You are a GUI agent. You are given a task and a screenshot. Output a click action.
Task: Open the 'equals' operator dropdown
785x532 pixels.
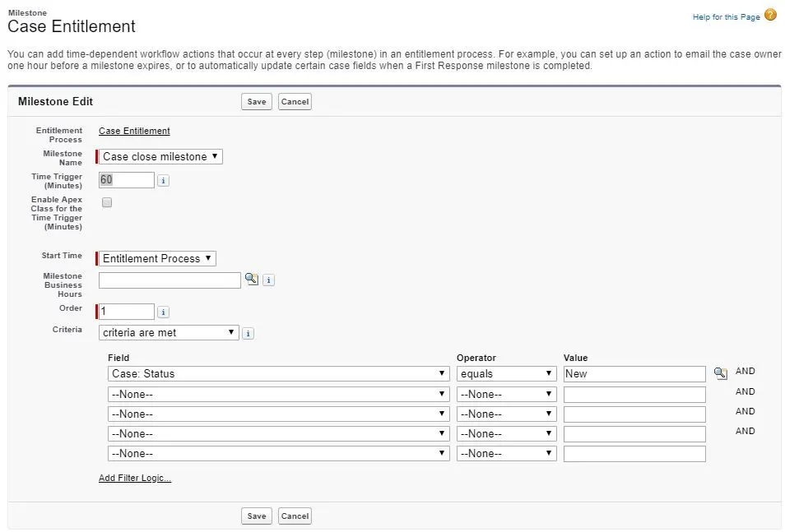tap(506, 374)
